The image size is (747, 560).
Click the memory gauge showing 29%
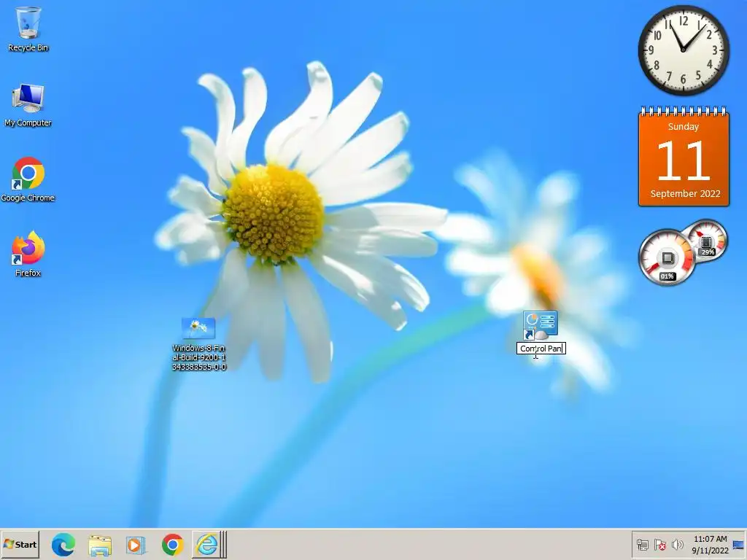tap(707, 241)
